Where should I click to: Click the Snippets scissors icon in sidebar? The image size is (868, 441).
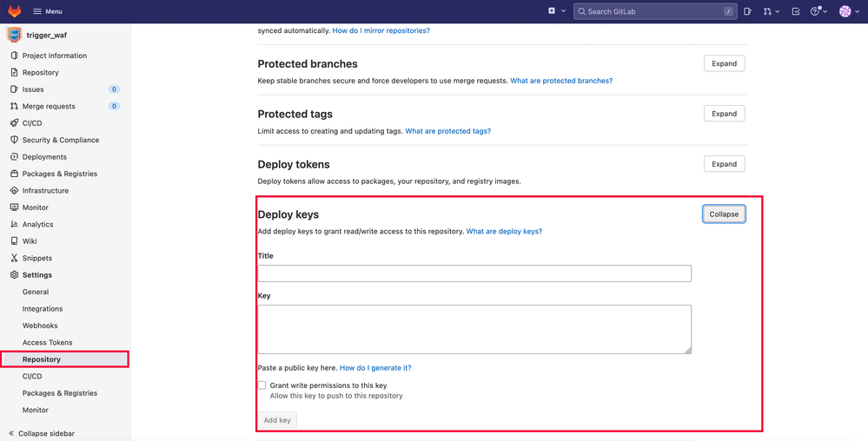[14, 258]
